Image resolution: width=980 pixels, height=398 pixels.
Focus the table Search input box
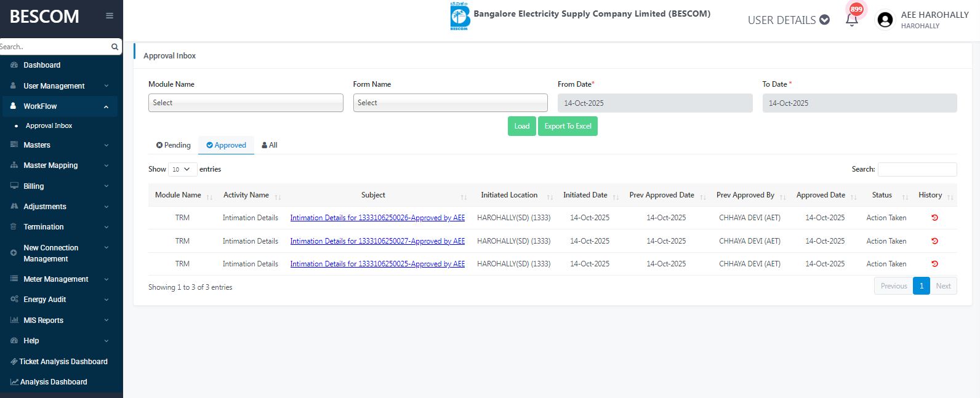pyautogui.click(x=917, y=169)
